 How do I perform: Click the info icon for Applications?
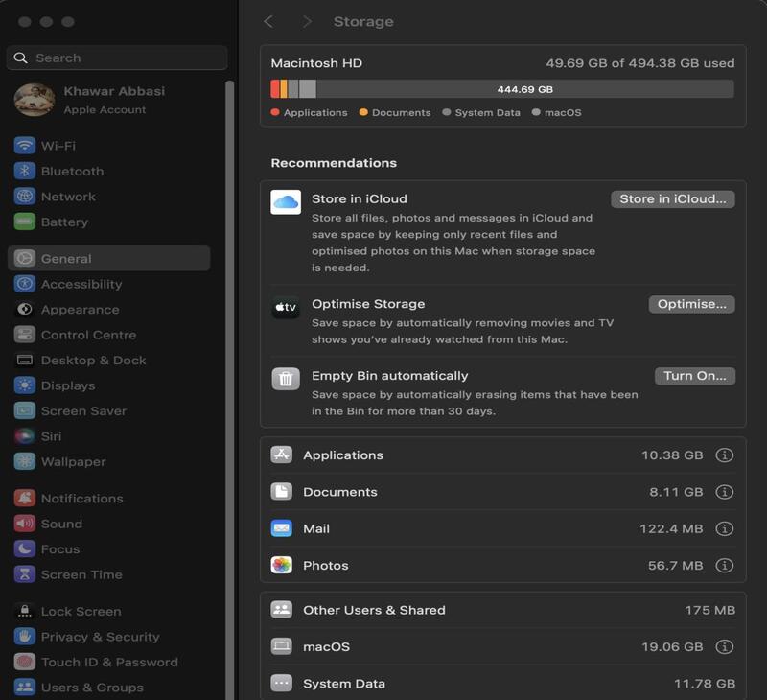[724, 455]
